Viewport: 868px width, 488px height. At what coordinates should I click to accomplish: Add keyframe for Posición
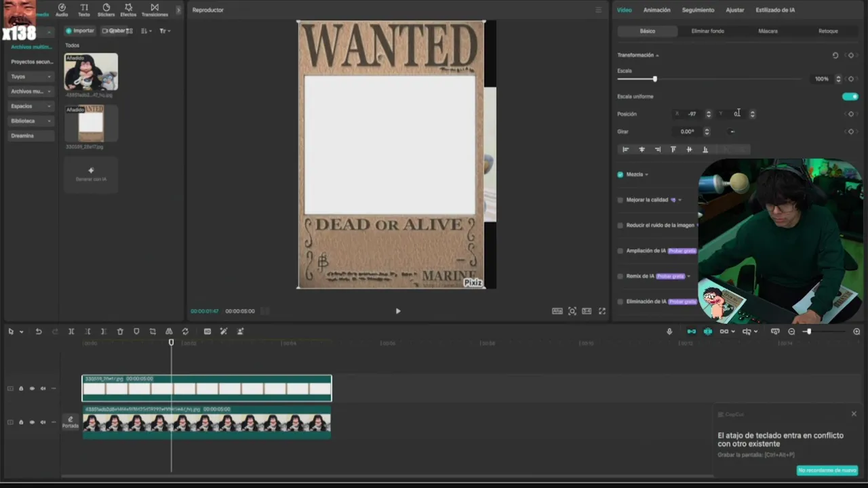tap(851, 114)
